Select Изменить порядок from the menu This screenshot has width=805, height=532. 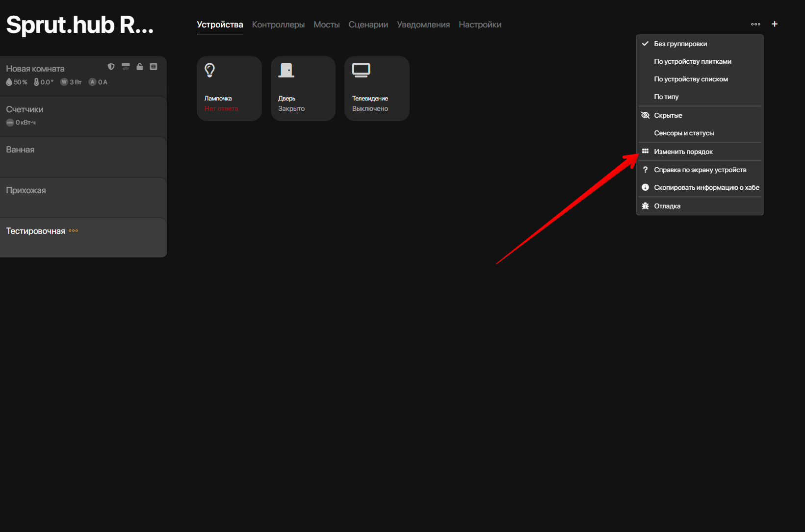pyautogui.click(x=683, y=152)
